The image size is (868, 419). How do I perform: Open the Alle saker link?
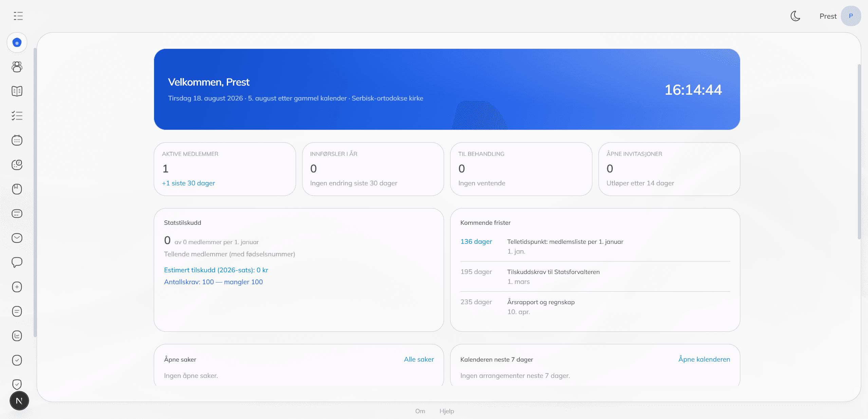click(419, 359)
